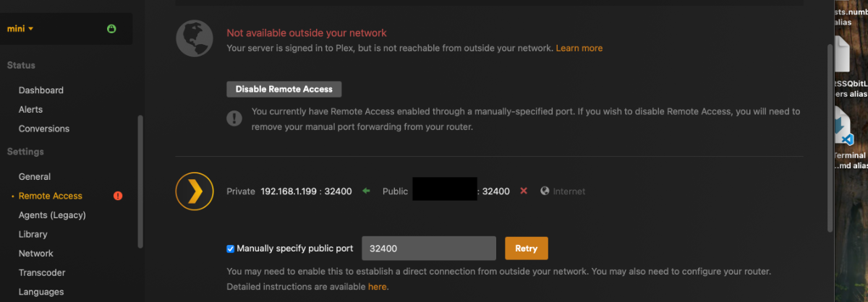868x302 pixels.
Task: Open the detailed instructions 'here' link
Action: click(x=378, y=287)
